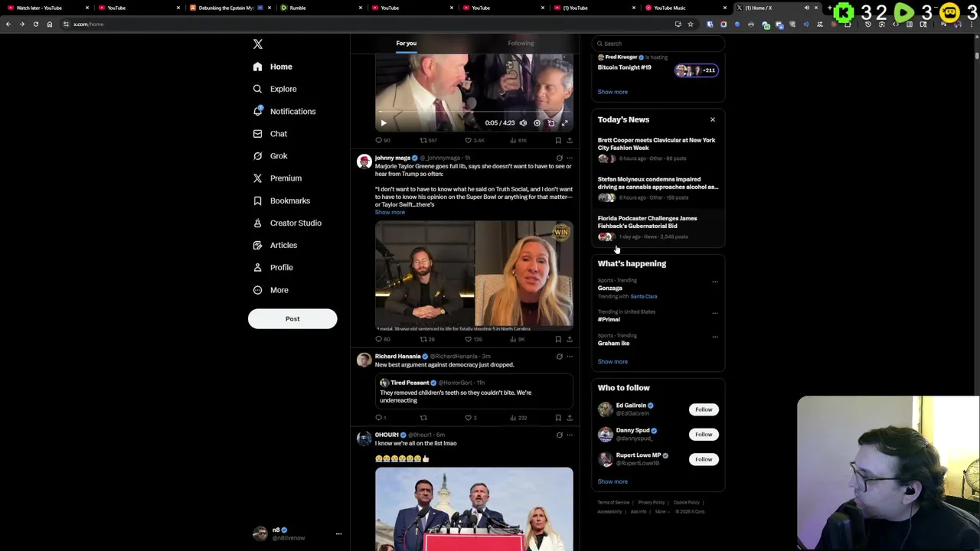Go to Profile in the sidebar

tap(273, 267)
